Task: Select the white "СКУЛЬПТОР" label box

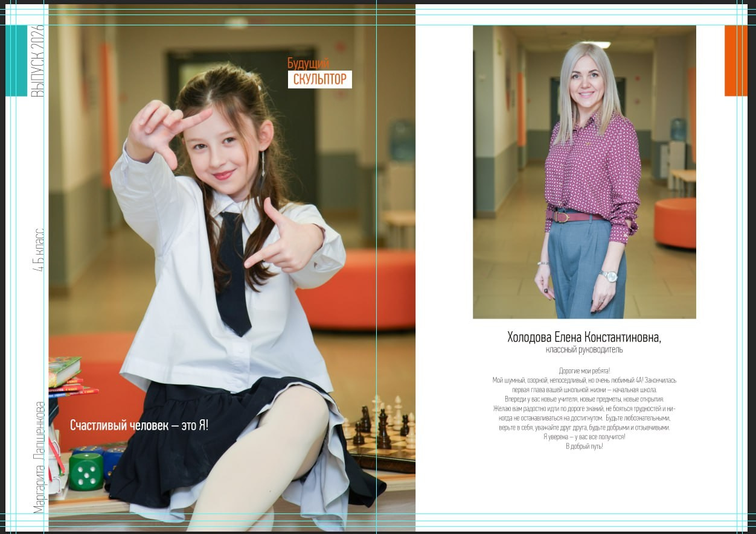Action: [x=319, y=80]
